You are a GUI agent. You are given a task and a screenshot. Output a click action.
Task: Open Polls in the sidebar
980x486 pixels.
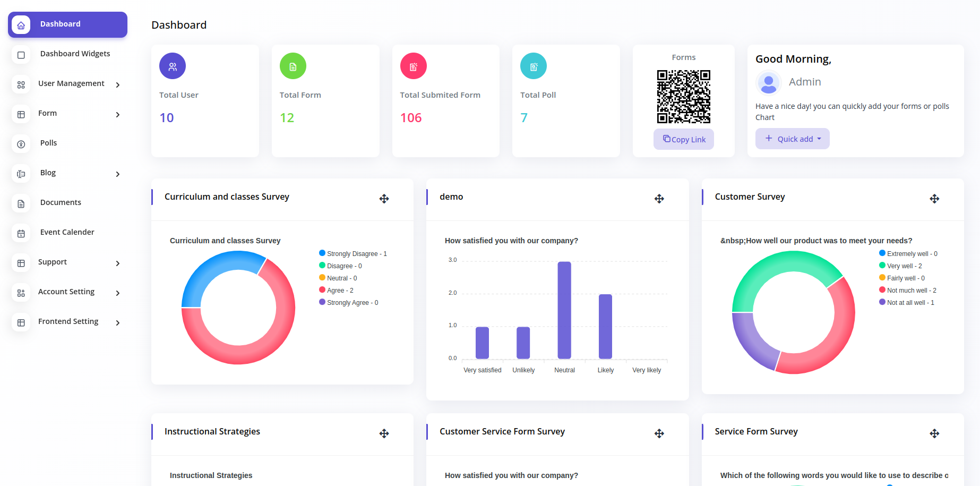click(48, 143)
